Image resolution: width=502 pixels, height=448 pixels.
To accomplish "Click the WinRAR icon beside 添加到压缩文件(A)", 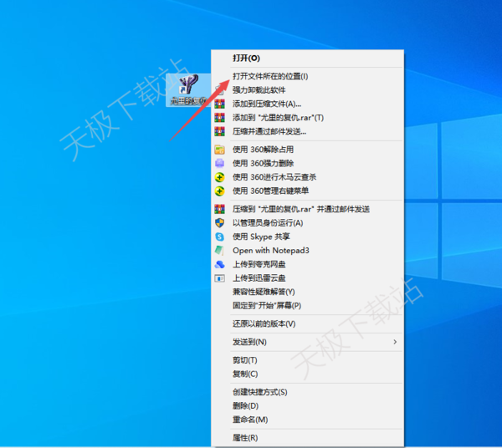I will point(219,104).
